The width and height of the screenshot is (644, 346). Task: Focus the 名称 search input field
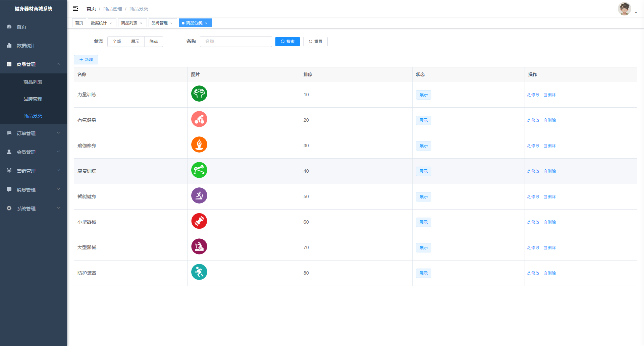coord(236,42)
